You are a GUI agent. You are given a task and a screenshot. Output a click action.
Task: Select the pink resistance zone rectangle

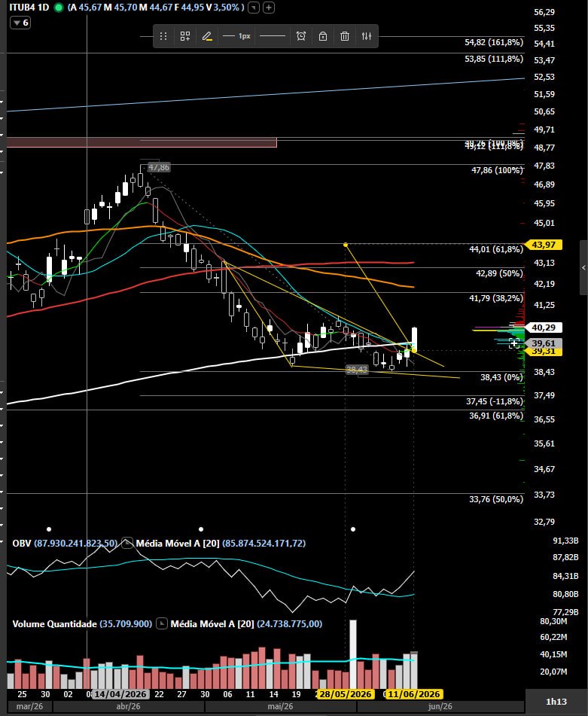pyautogui.click(x=142, y=142)
